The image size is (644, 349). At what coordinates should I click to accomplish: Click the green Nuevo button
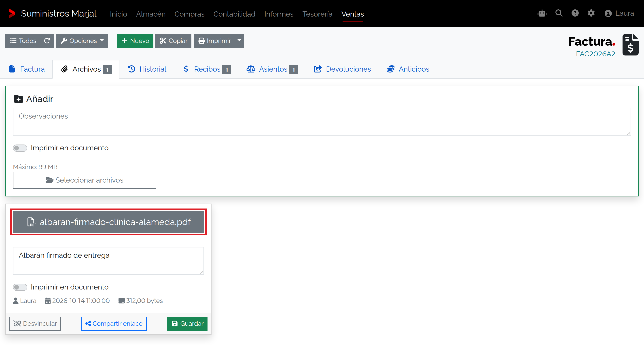coord(135,41)
